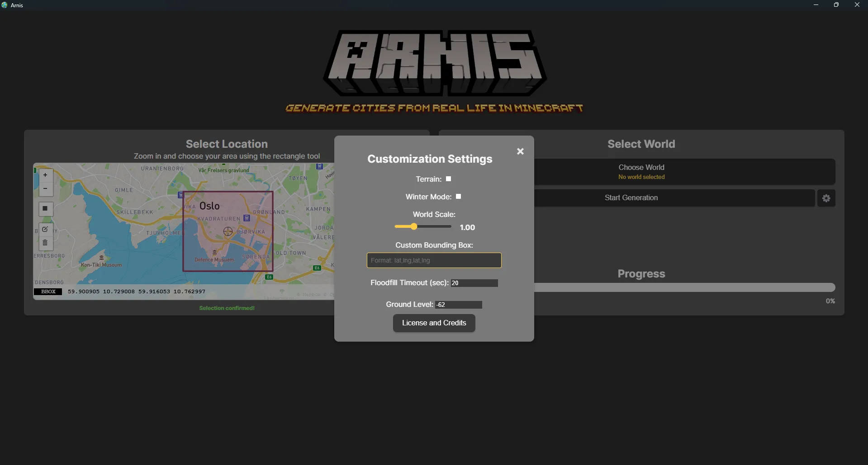Viewport: 868px width, 465px height.
Task: Click the delete layers trash icon
Action: (x=45, y=243)
